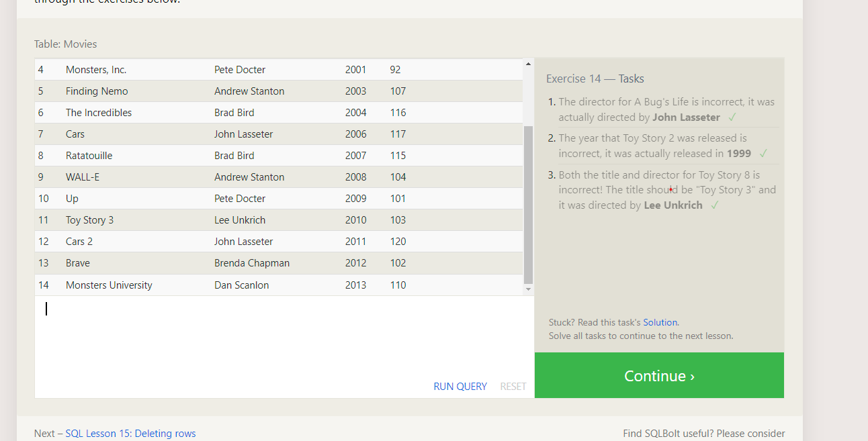Click director 'Pete Docter' in Monsters, Inc. row

[x=240, y=70]
